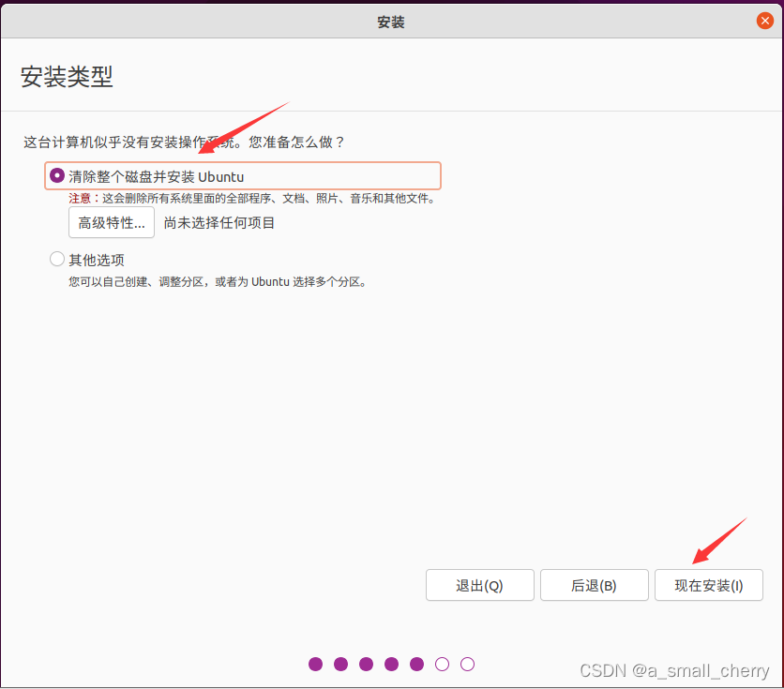Viewport: 784px width, 689px height.
Task: Open the "高级特性..." dialog
Action: [x=112, y=222]
